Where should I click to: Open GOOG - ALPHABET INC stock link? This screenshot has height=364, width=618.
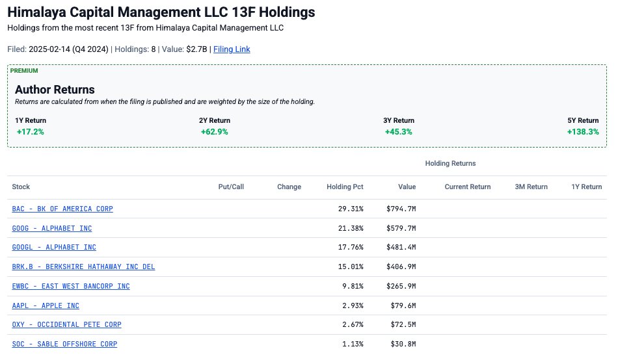coord(51,228)
